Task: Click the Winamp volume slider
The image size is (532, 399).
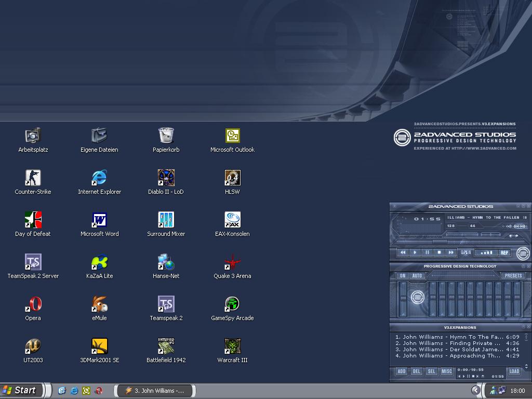Action: (462, 234)
